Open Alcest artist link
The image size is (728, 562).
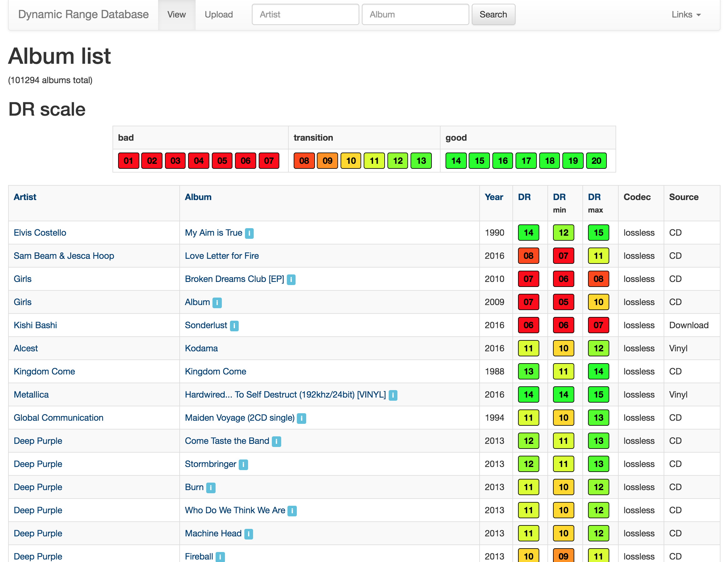pos(26,348)
